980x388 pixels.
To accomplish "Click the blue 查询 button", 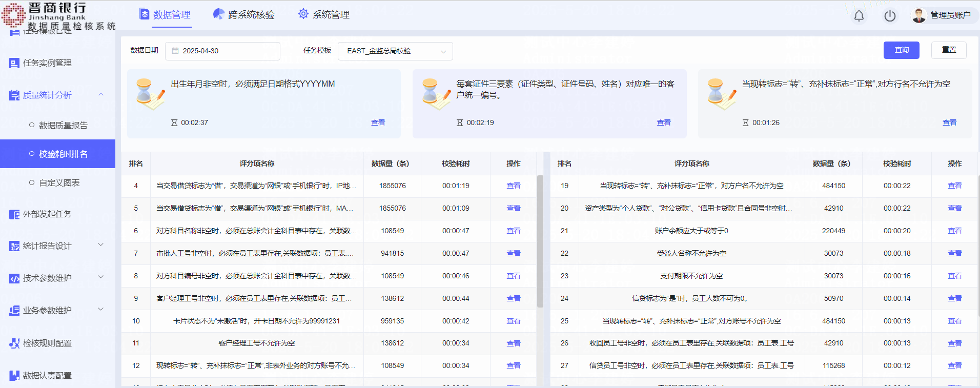I will pyautogui.click(x=902, y=50).
